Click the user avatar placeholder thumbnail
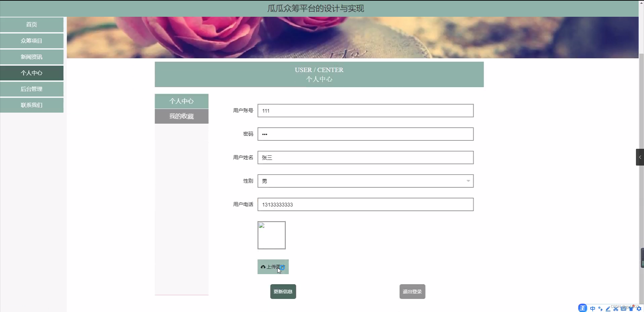 (271, 235)
